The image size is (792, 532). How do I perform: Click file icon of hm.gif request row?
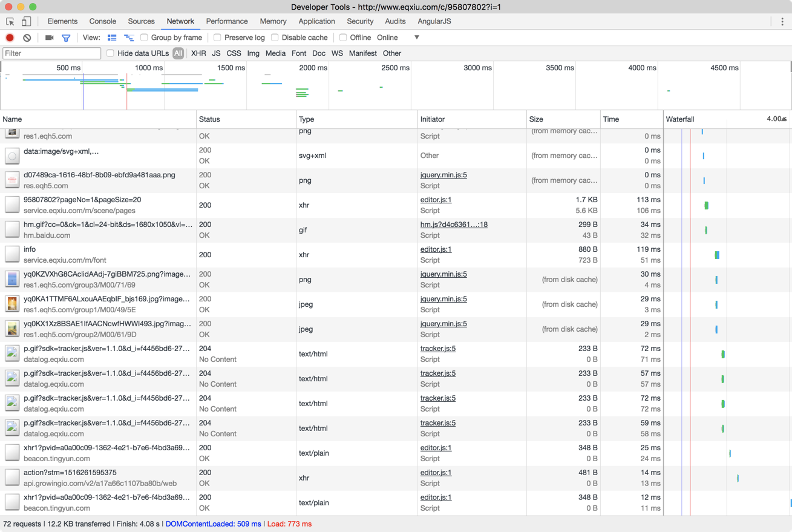pos(12,230)
